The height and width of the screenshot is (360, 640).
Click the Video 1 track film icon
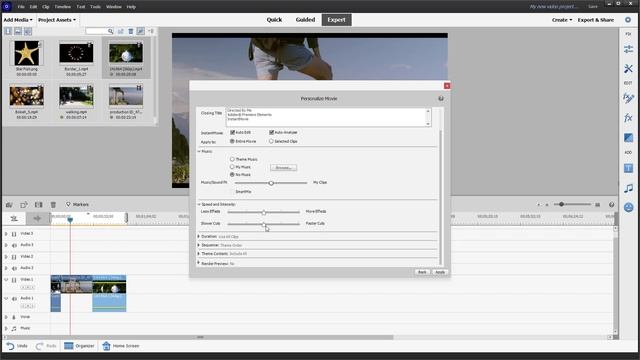point(14,280)
